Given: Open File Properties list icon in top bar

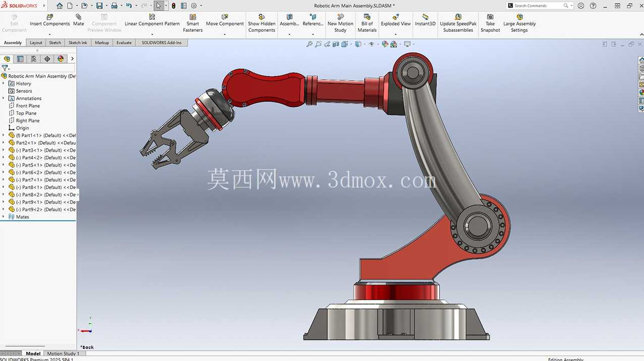Looking at the screenshot, I should pos(184,6).
